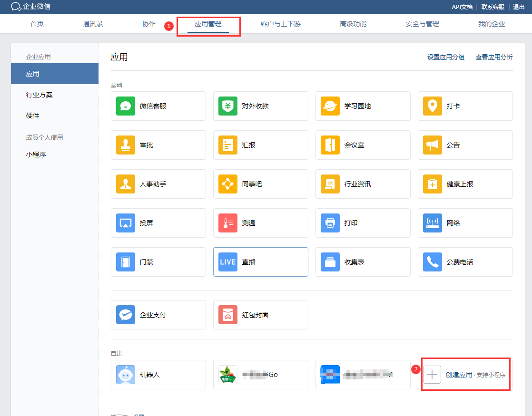The width and height of the screenshot is (532, 416).
Task: Open the 投屏 screen-cast icon
Action: pos(126,223)
